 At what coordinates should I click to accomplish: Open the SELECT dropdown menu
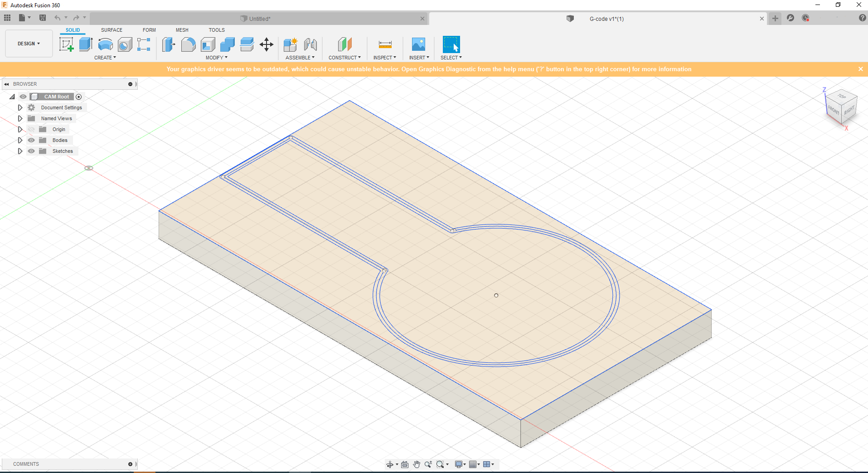(x=451, y=58)
